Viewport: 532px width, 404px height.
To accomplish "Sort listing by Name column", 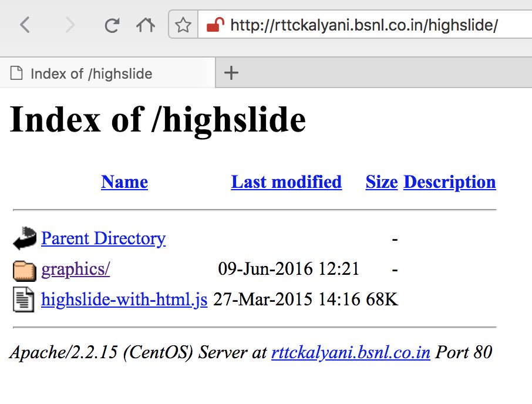I will tap(124, 182).
